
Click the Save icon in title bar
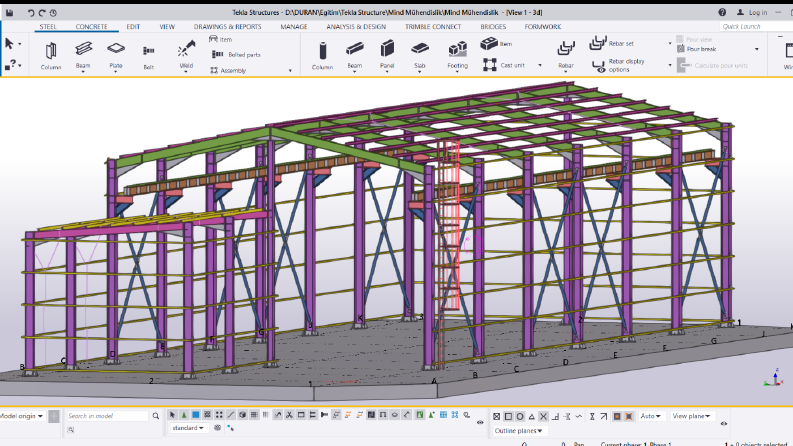point(9,13)
